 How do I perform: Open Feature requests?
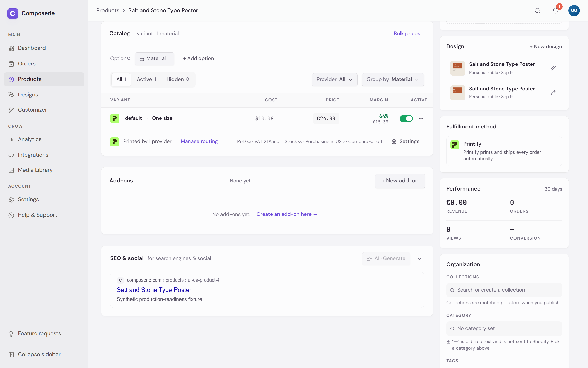[44, 333]
